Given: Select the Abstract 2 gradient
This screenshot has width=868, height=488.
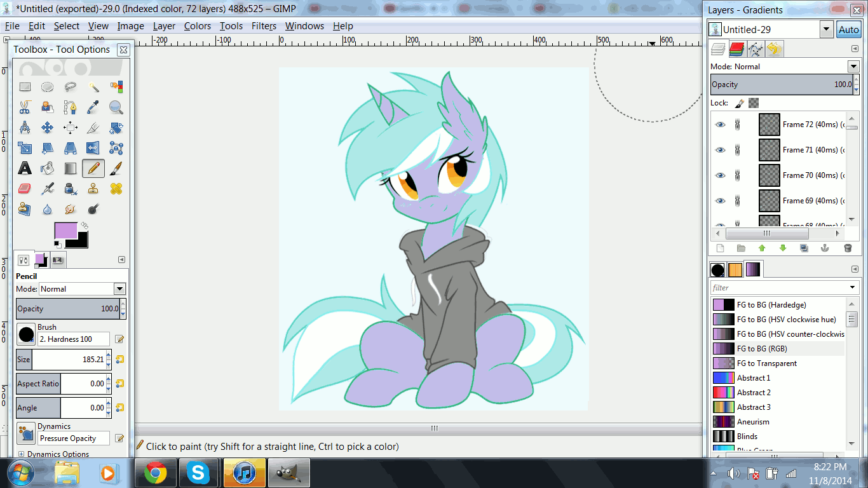Looking at the screenshot, I should click(x=754, y=393).
